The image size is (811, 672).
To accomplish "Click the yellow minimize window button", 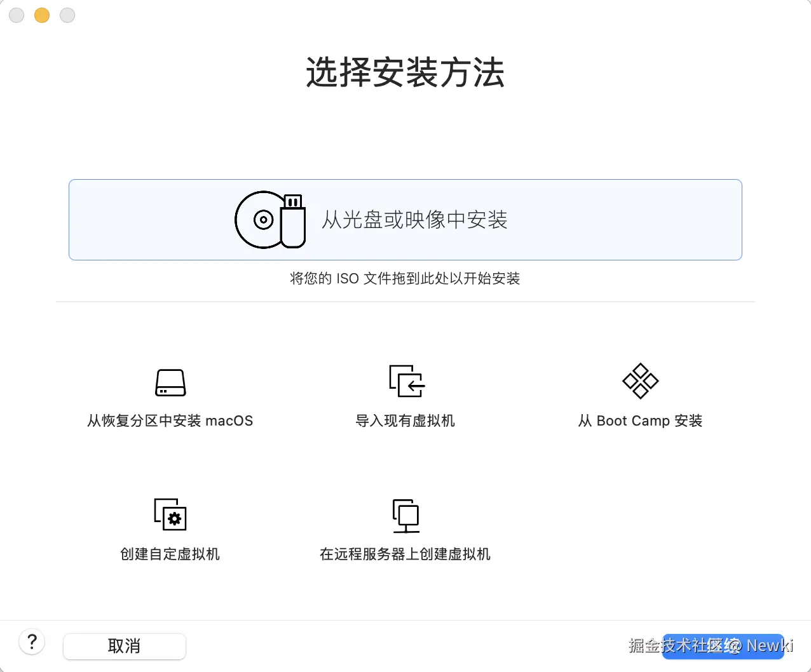I will point(42,15).
